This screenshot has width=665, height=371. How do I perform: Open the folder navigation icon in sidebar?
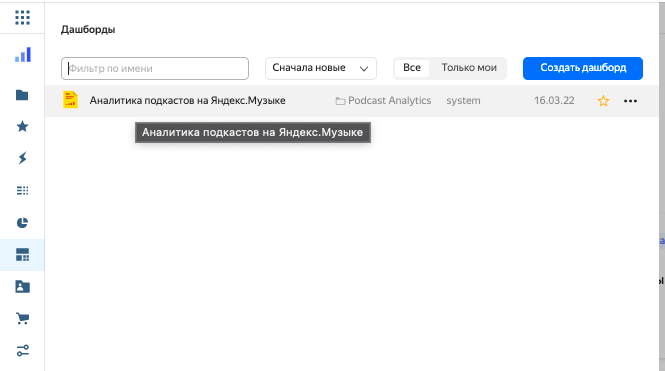22,95
